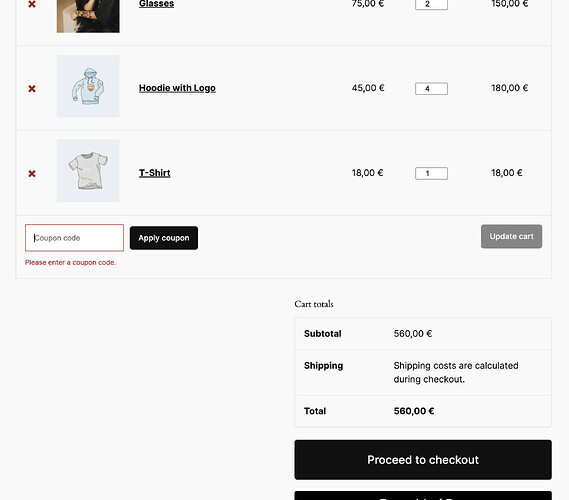Proceed to checkout
This screenshot has height=500, width=569.
(x=423, y=460)
